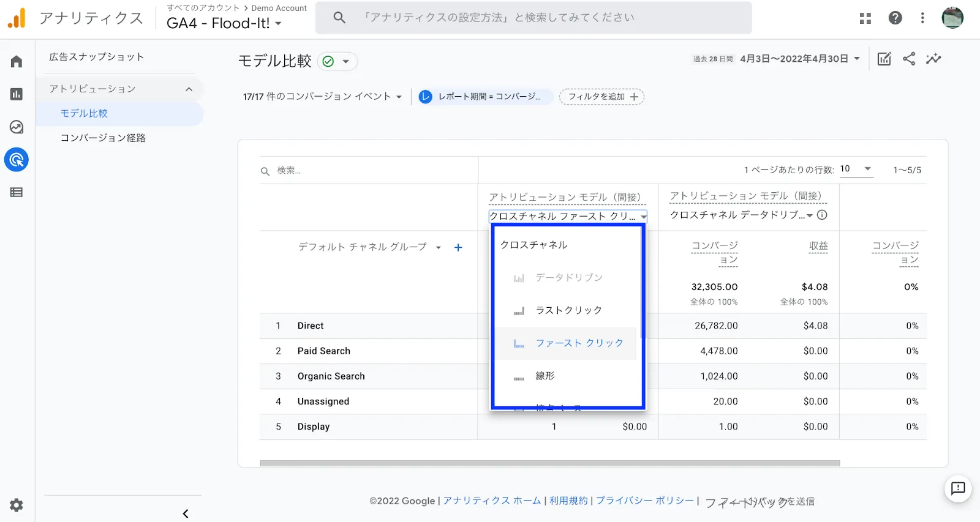Open the GA4 - Flood-It! property selector
Image resolution: width=980 pixels, height=522 pixels.
point(224,23)
